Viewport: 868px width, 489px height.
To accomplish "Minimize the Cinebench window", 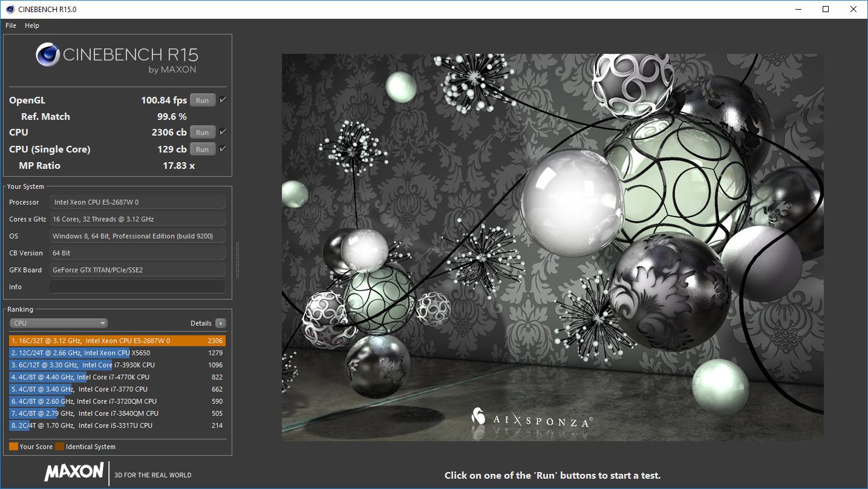I will (x=798, y=9).
